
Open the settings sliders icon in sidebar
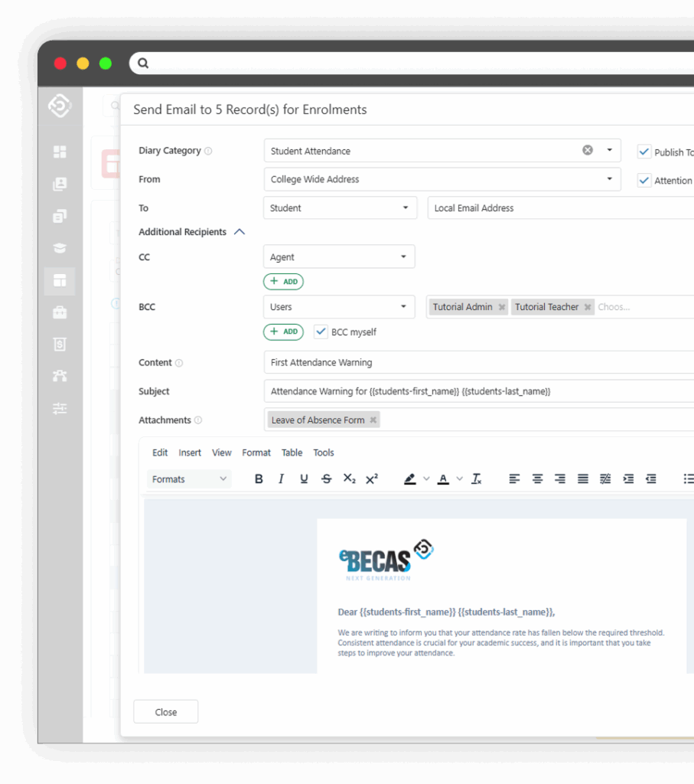point(60,409)
